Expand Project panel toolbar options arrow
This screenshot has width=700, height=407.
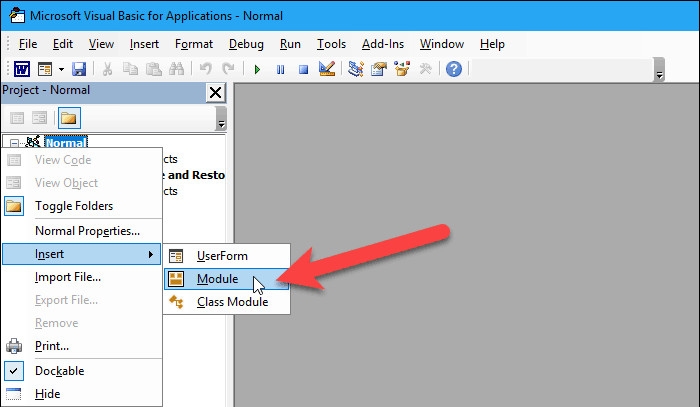click(221, 119)
